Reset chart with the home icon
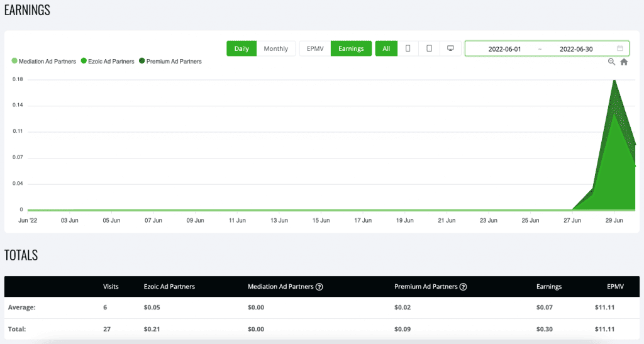The width and height of the screenshot is (644, 344). 624,62
